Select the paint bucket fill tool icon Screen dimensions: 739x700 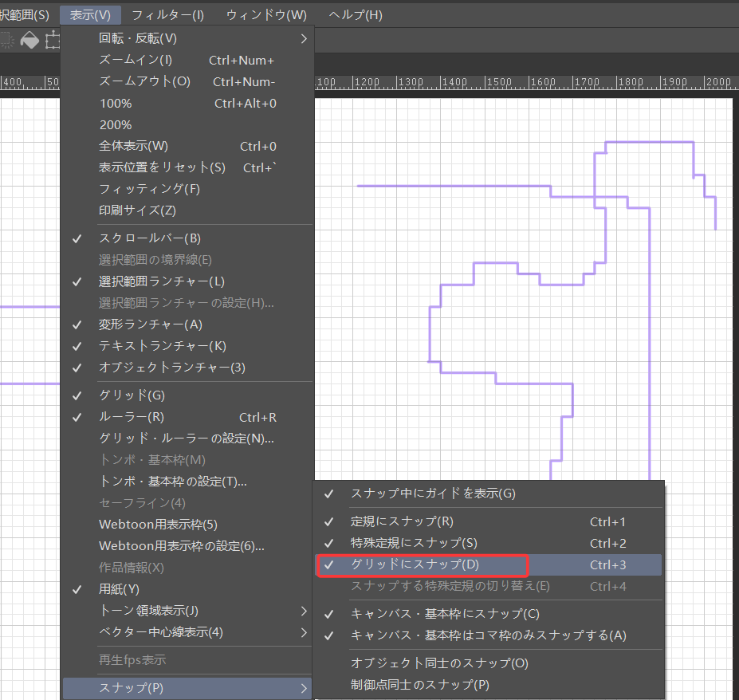click(x=29, y=41)
